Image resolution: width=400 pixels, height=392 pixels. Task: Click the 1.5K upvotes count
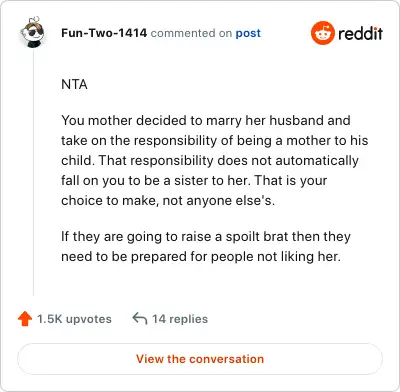[x=74, y=319]
